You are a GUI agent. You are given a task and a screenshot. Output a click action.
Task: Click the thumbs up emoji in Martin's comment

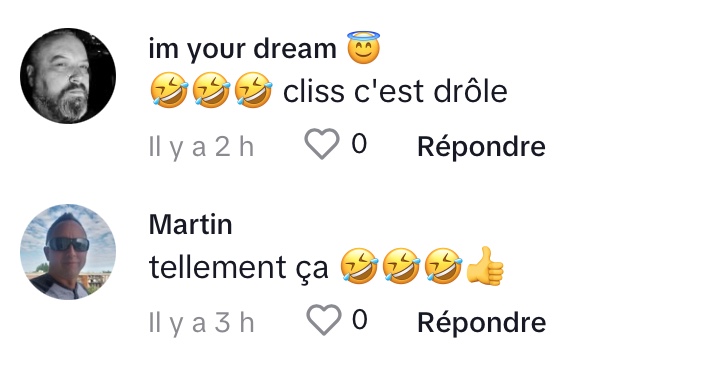484,267
